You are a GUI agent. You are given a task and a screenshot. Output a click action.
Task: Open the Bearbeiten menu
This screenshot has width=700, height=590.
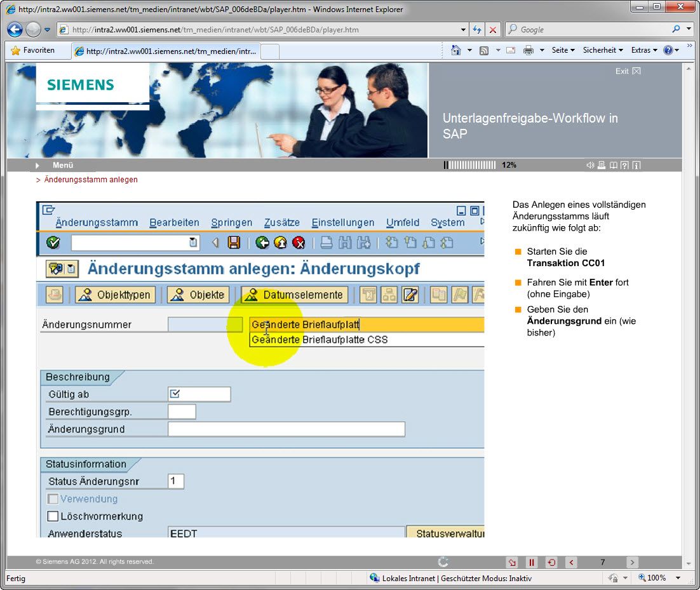point(174,222)
